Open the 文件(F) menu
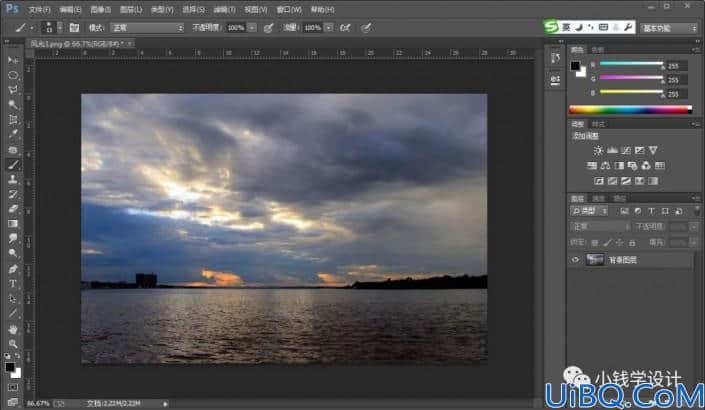The width and height of the screenshot is (705, 410). [x=40, y=9]
